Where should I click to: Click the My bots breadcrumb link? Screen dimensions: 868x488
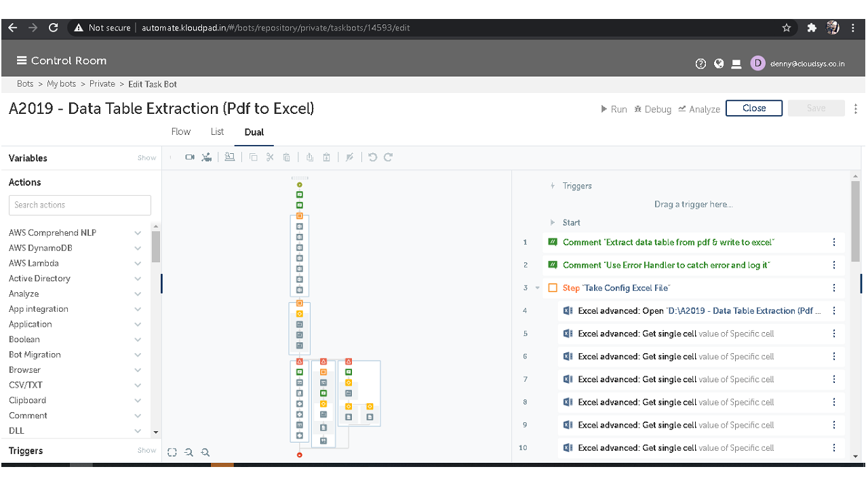point(61,84)
